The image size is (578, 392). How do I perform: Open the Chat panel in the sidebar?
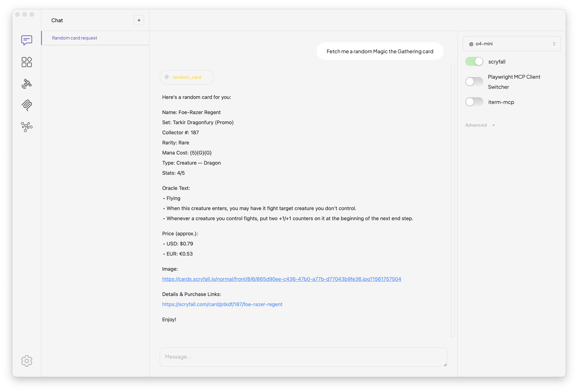pos(26,40)
